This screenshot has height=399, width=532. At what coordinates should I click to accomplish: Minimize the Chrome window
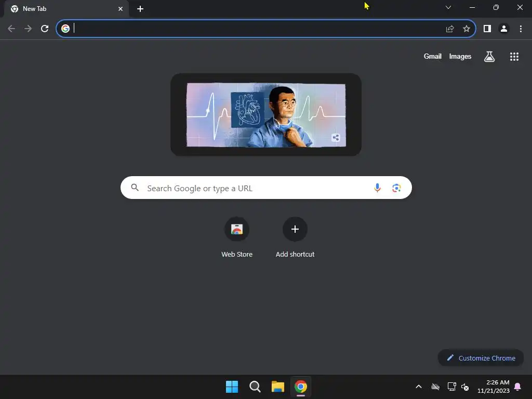[472, 7]
